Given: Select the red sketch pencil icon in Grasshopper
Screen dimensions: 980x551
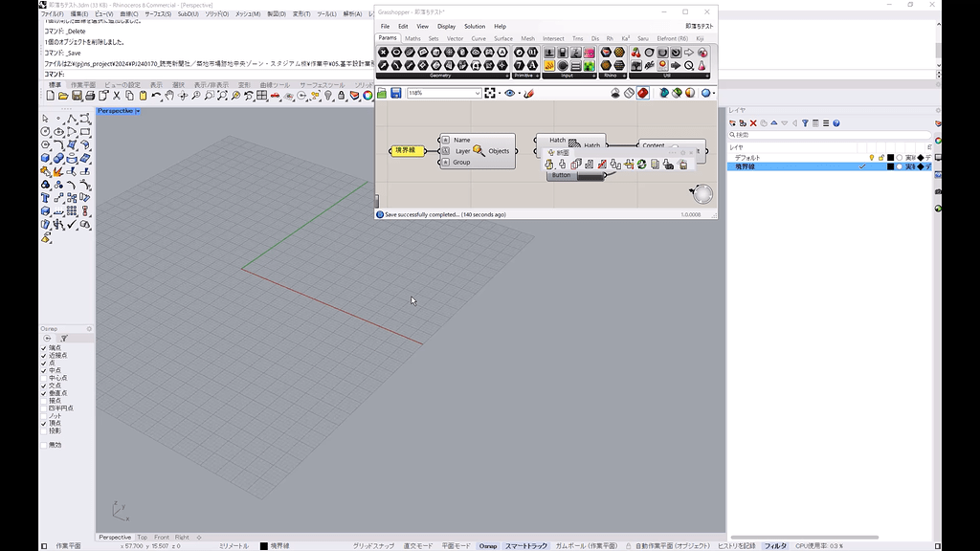Looking at the screenshot, I should coord(528,93).
